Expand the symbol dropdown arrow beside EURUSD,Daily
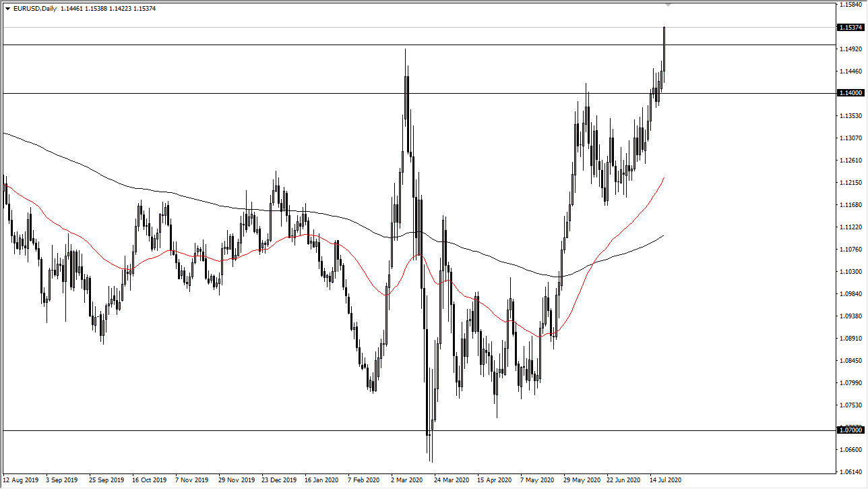 point(7,8)
